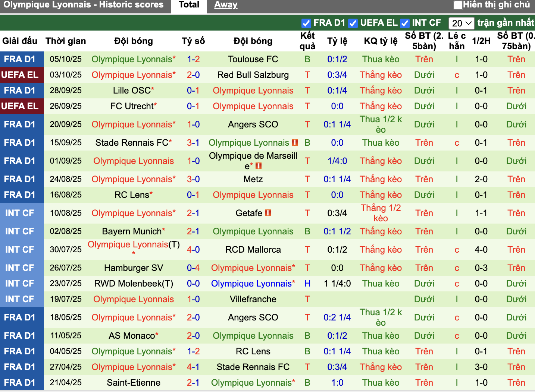Uncheck the INT CF filter checkbox
This screenshot has height=392, width=535.
click(404, 23)
